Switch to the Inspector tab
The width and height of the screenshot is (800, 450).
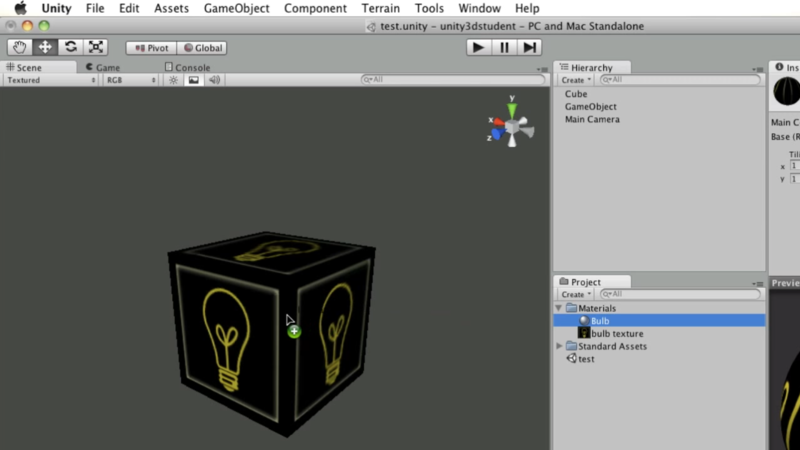786,67
